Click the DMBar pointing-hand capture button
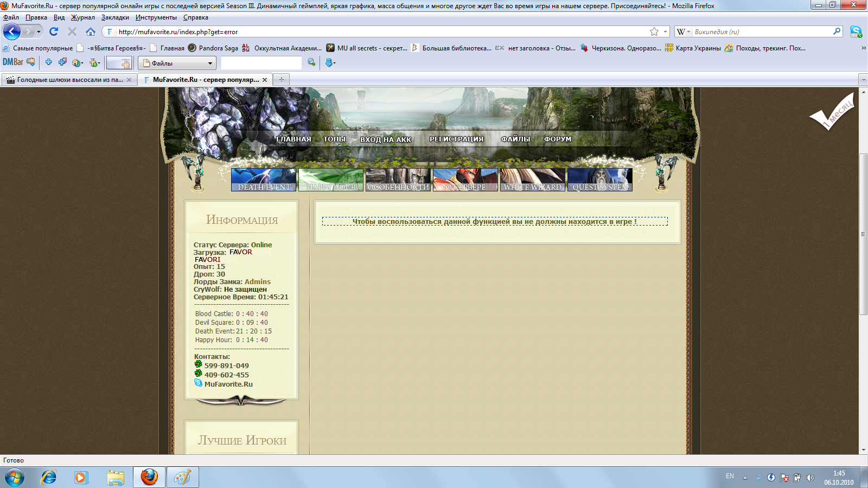The width and height of the screenshot is (868, 488). 119,63
